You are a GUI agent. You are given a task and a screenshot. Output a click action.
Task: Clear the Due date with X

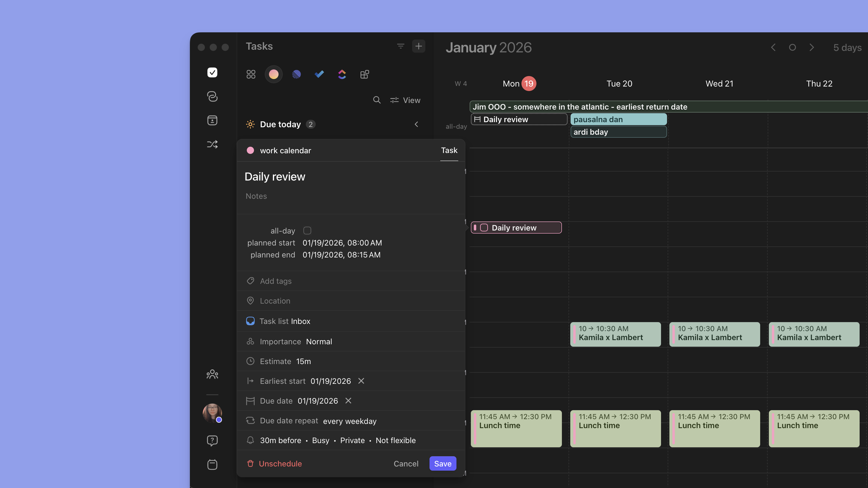(x=348, y=401)
